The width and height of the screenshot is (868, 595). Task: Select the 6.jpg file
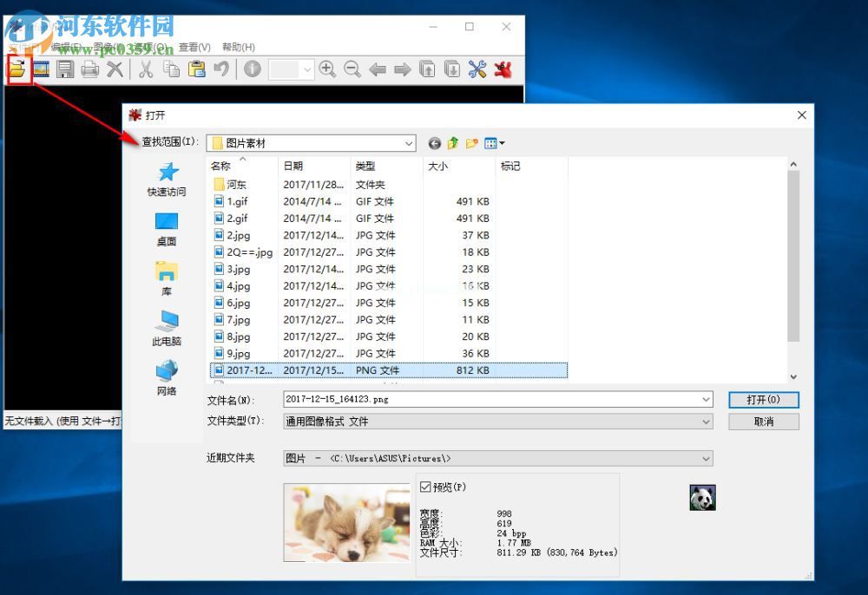pos(388,303)
